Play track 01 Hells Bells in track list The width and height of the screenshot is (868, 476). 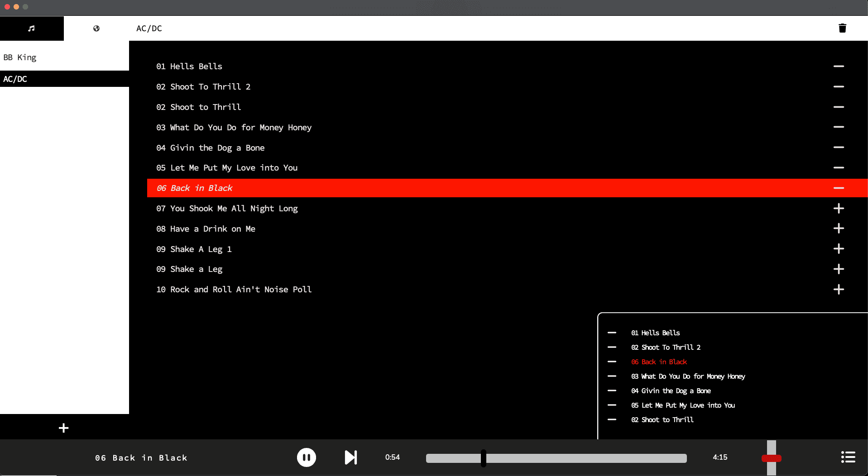tap(189, 67)
